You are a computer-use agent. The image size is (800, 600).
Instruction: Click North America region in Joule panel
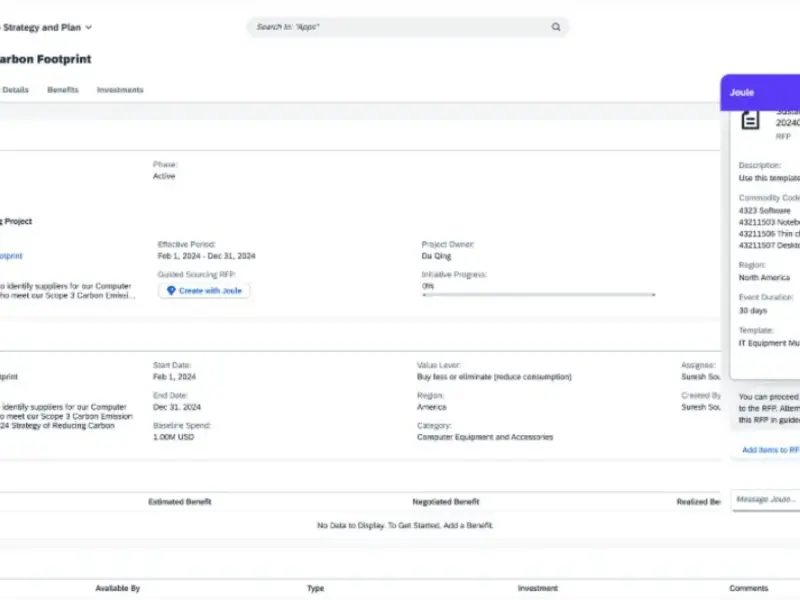point(764,278)
